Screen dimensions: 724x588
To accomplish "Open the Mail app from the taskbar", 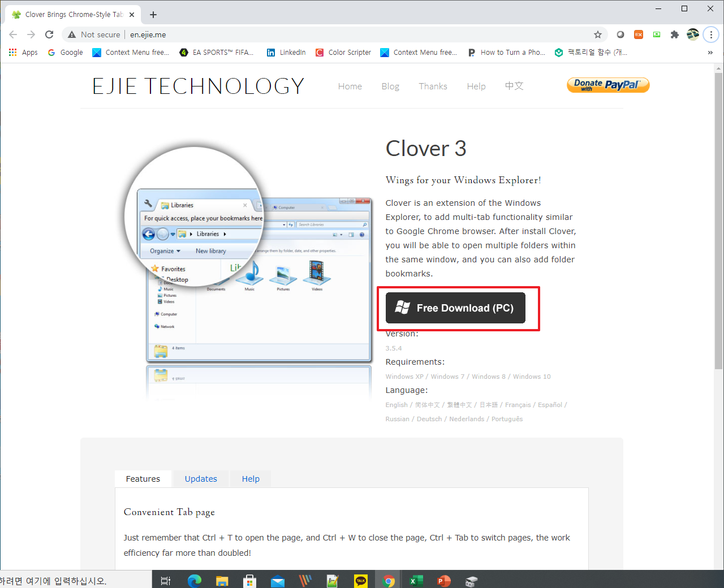I will [x=278, y=581].
